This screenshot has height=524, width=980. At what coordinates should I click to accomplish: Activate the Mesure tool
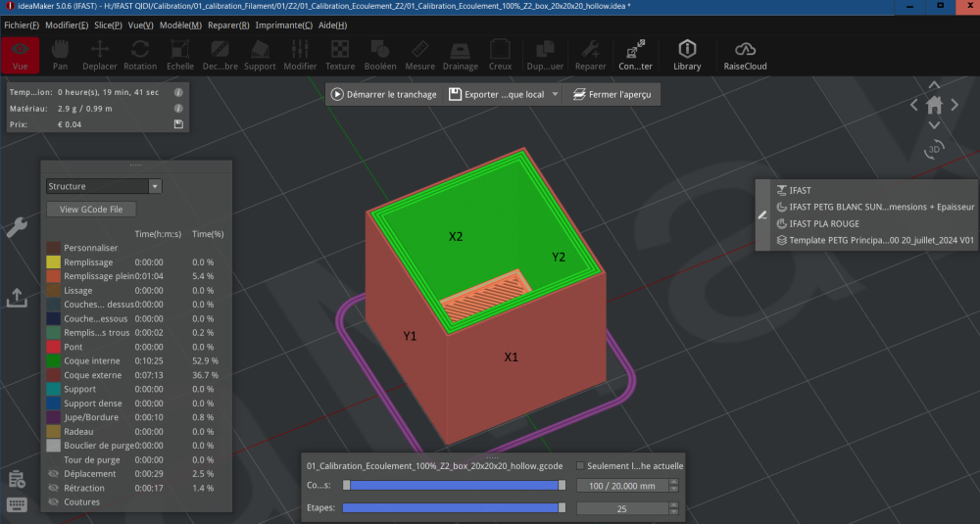[420, 55]
